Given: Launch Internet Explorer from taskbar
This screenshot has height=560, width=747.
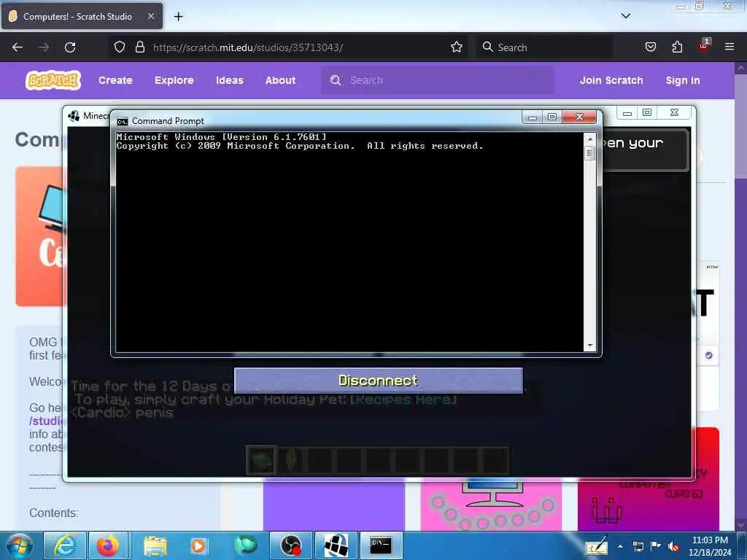Looking at the screenshot, I should pyautogui.click(x=64, y=545).
